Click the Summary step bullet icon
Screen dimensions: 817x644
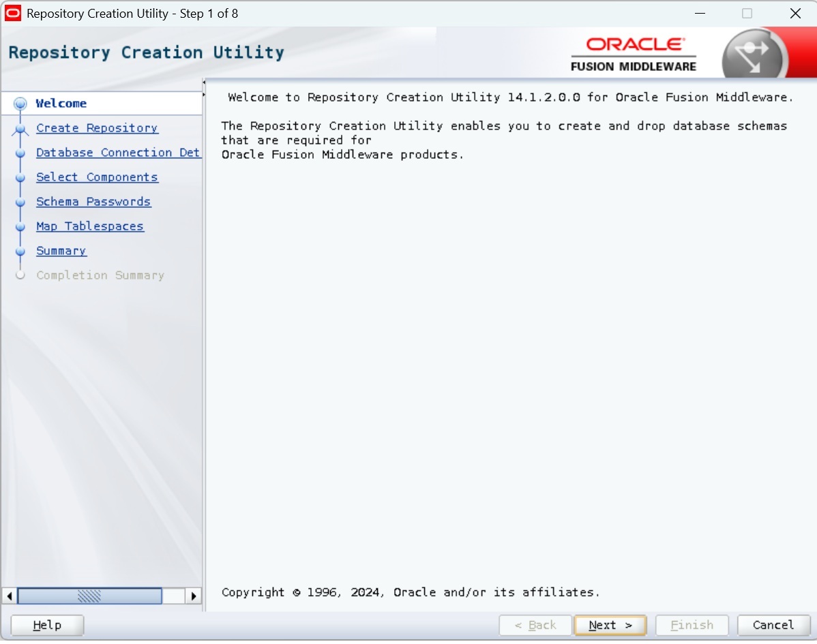[20, 251]
